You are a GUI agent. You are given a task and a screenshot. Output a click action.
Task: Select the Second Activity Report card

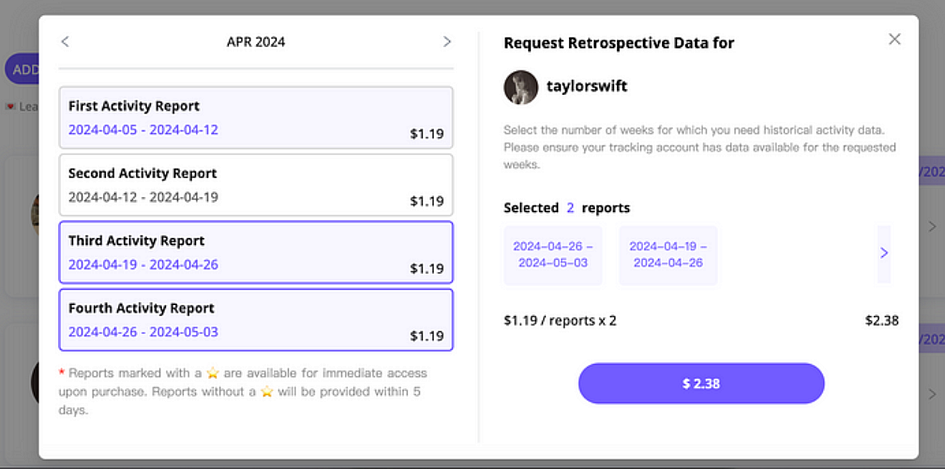256,185
